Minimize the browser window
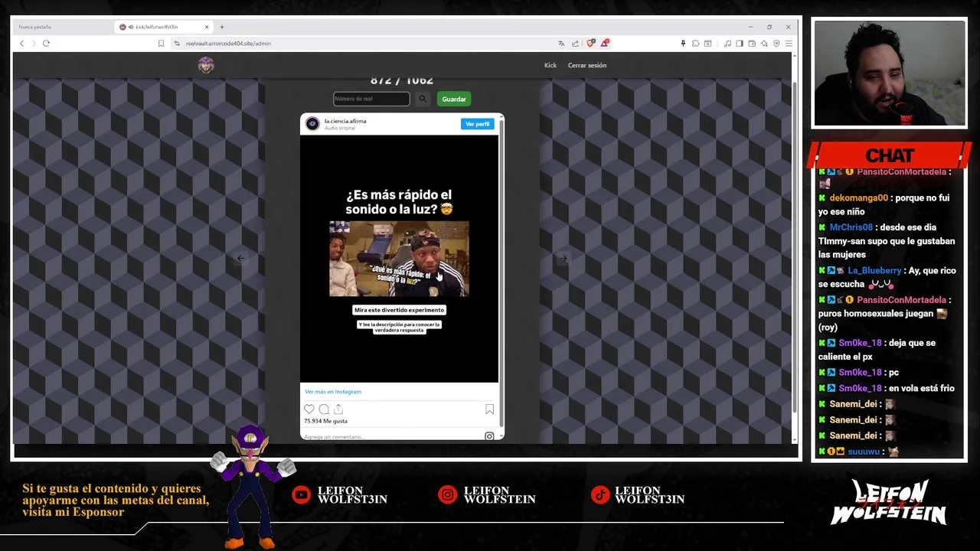 [x=750, y=27]
